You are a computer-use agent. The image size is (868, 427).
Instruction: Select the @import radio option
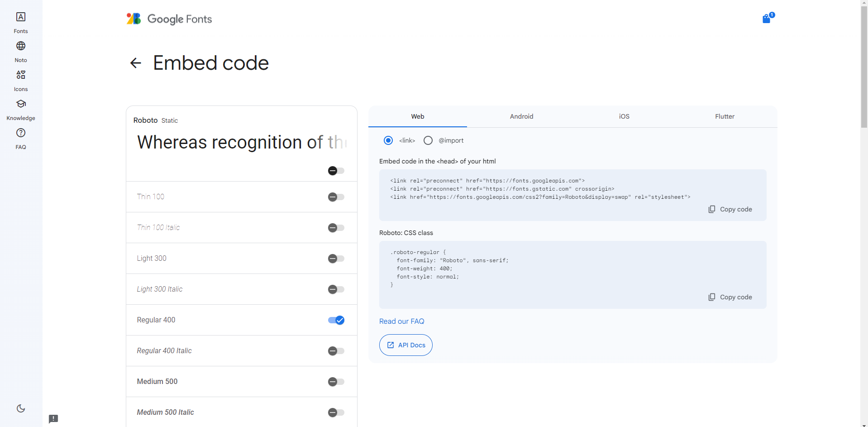click(x=428, y=140)
